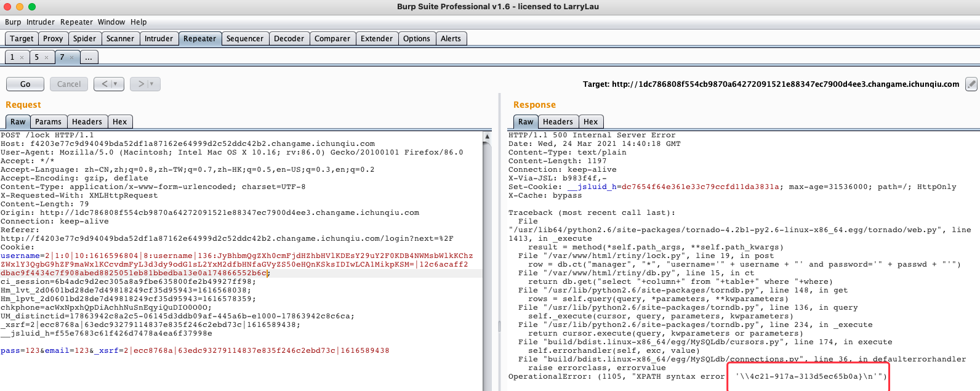Show response Hex view

591,121
